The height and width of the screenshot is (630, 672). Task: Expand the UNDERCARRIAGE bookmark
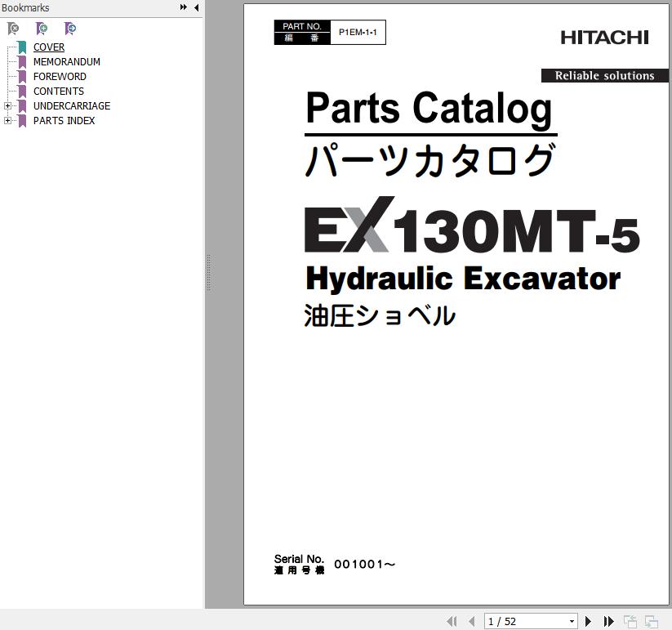[x=7, y=106]
